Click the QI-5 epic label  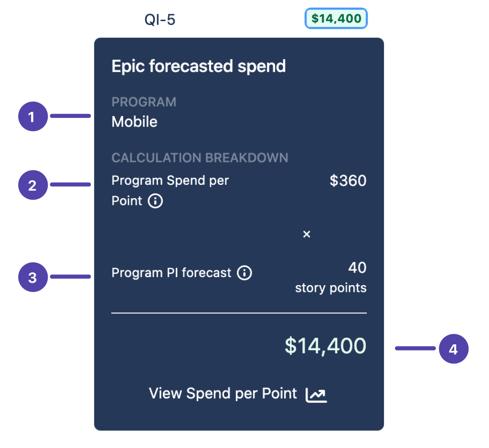(x=160, y=20)
